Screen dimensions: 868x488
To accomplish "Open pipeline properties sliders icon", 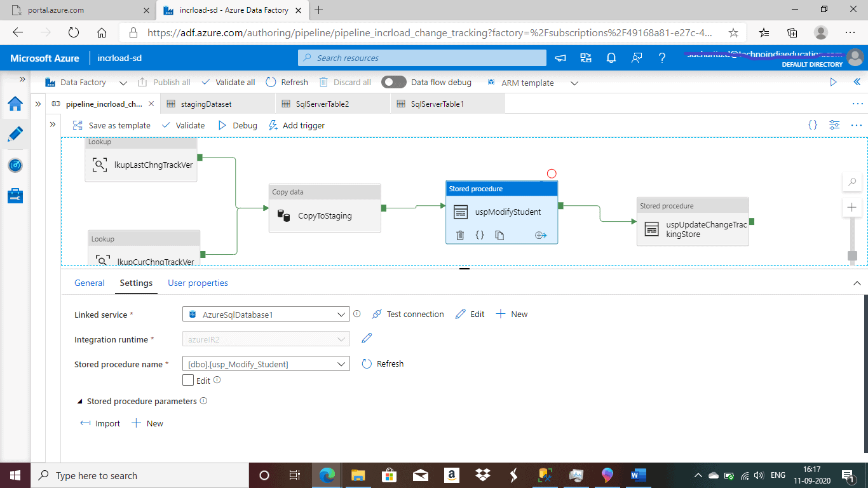I will 834,125.
